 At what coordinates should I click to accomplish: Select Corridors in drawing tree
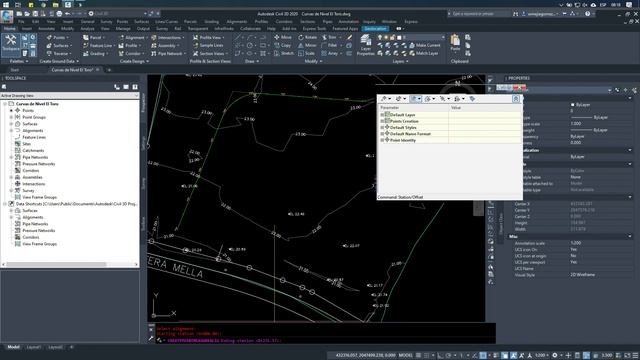click(31, 171)
